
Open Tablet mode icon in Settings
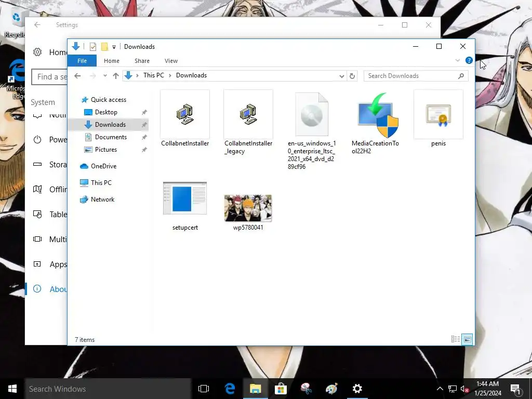pyautogui.click(x=37, y=214)
